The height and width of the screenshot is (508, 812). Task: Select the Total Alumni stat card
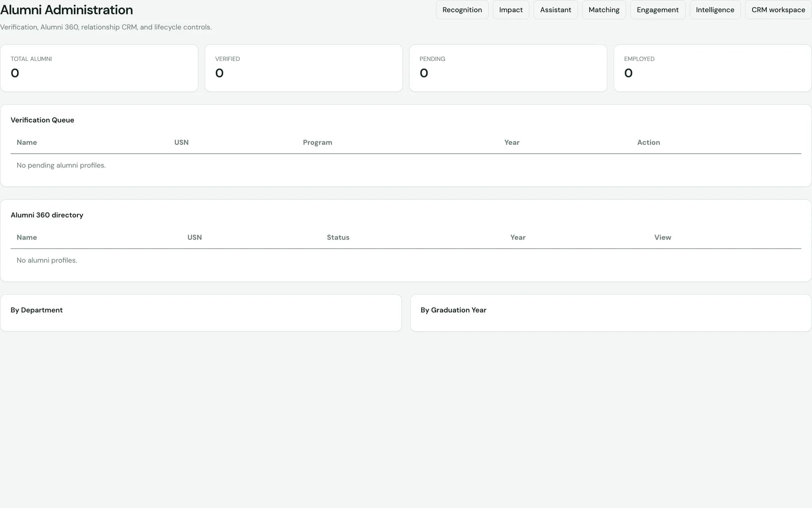pos(99,68)
